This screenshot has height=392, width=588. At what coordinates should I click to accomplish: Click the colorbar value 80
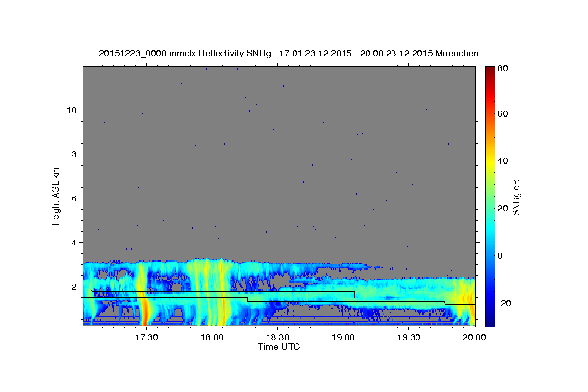click(503, 68)
